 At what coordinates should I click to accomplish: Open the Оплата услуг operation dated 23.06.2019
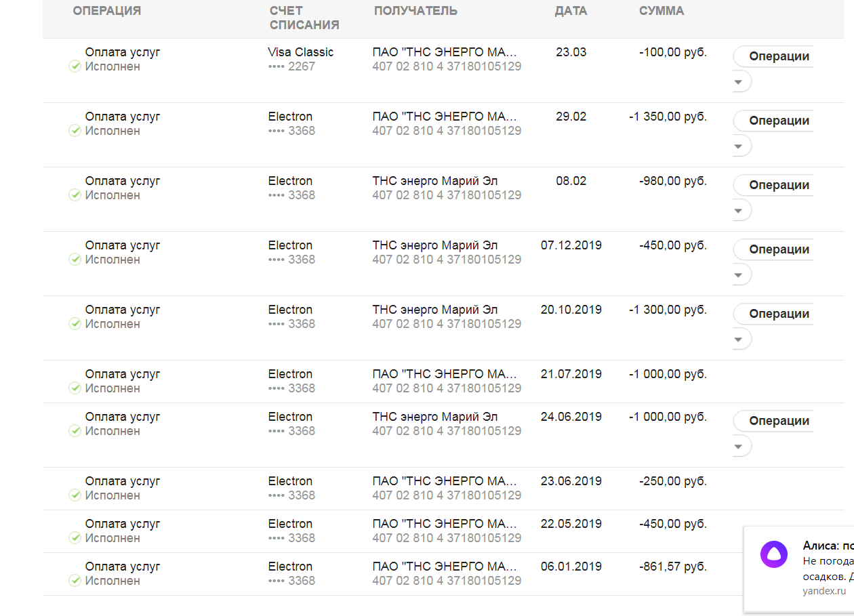[x=123, y=481]
